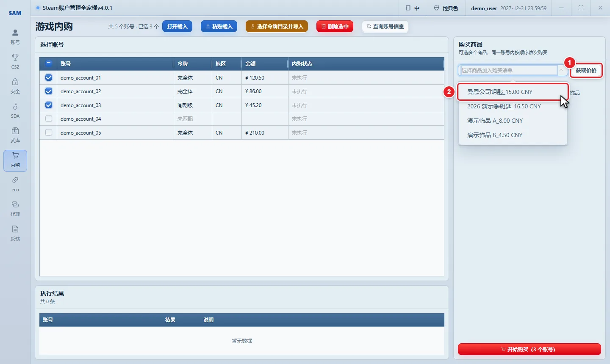The height and width of the screenshot is (364, 610).
Task: Click the 粘贴载入 button
Action: click(219, 26)
